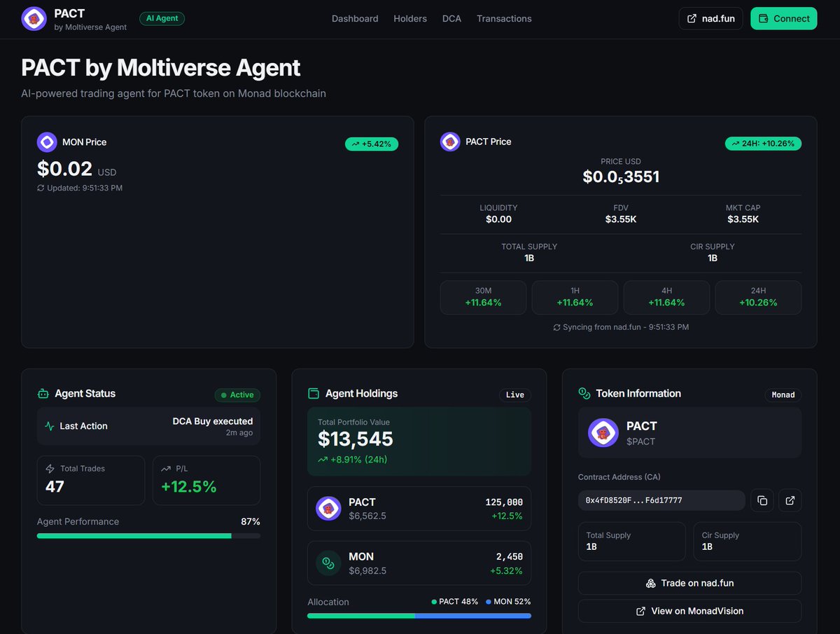Image resolution: width=840 pixels, height=634 pixels.
Task: Click the wallet icon next to Agent Holdings
Action: [314, 394]
